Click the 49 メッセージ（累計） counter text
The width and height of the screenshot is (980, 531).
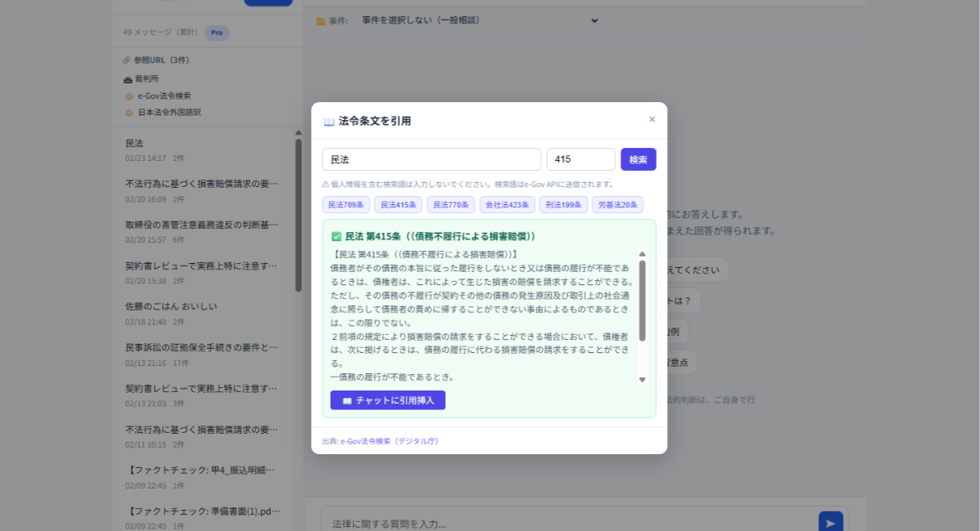pos(160,33)
